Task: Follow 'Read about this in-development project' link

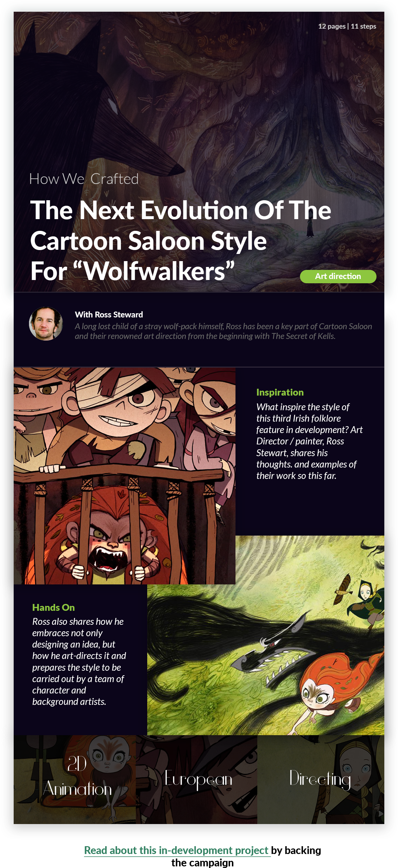Action: pos(176,850)
